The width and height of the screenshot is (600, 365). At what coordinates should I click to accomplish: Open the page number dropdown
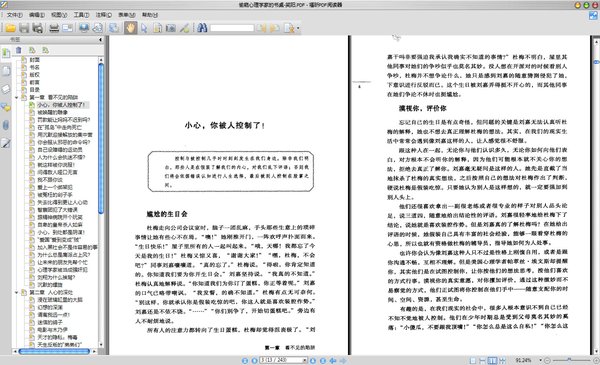(x=305, y=360)
